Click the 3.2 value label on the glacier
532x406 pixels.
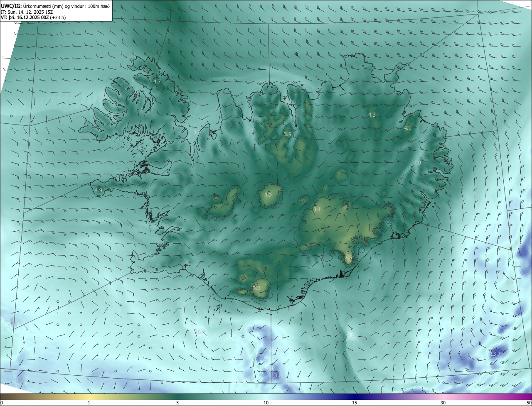pos(268,196)
